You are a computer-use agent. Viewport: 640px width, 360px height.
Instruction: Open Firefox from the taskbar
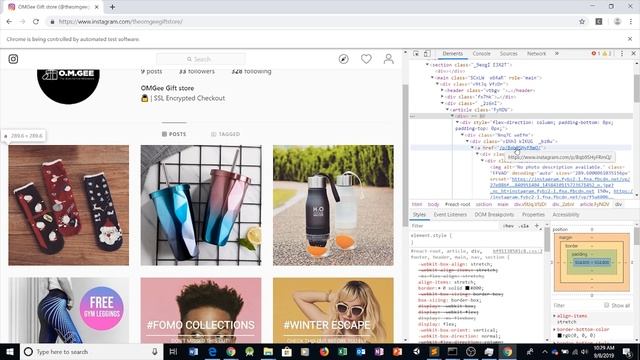(324, 351)
